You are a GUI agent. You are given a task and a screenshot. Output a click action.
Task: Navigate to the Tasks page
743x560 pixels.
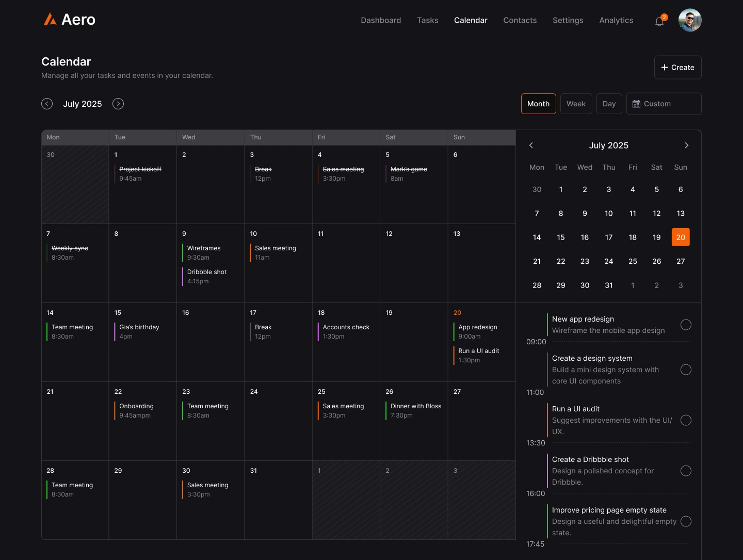pyautogui.click(x=427, y=20)
